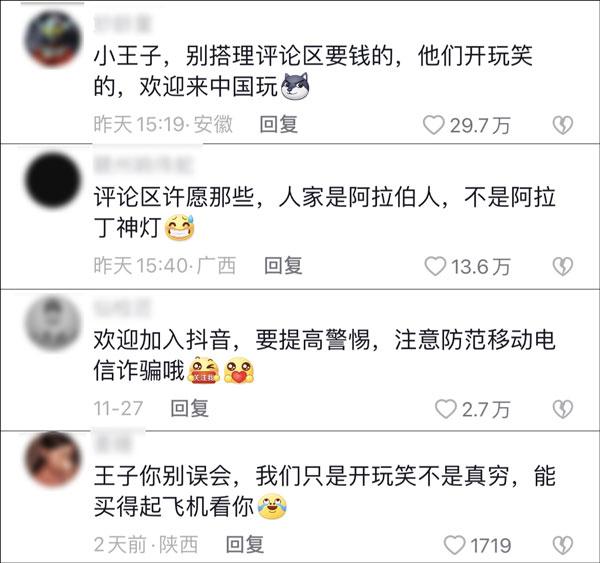Reply to the 11-27 comment

point(190,408)
